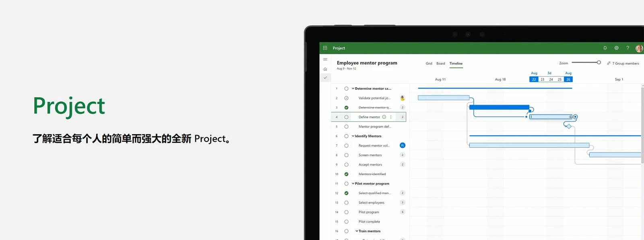
Task: Collapse the Train mentors group
Action: (357, 231)
